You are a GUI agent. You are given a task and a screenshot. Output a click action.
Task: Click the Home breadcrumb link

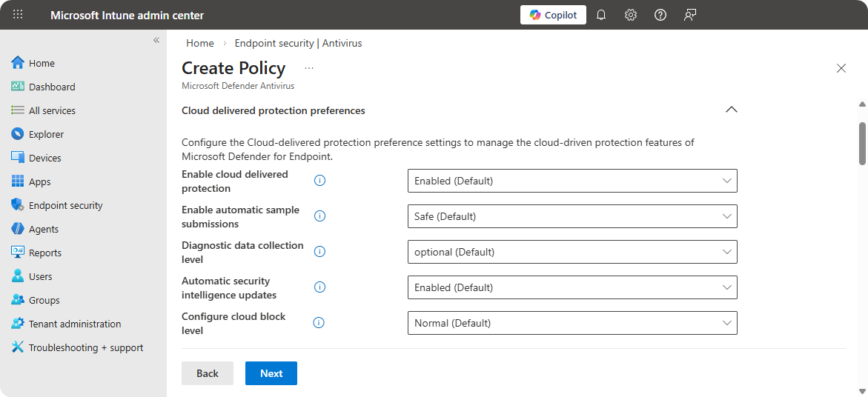pos(200,43)
